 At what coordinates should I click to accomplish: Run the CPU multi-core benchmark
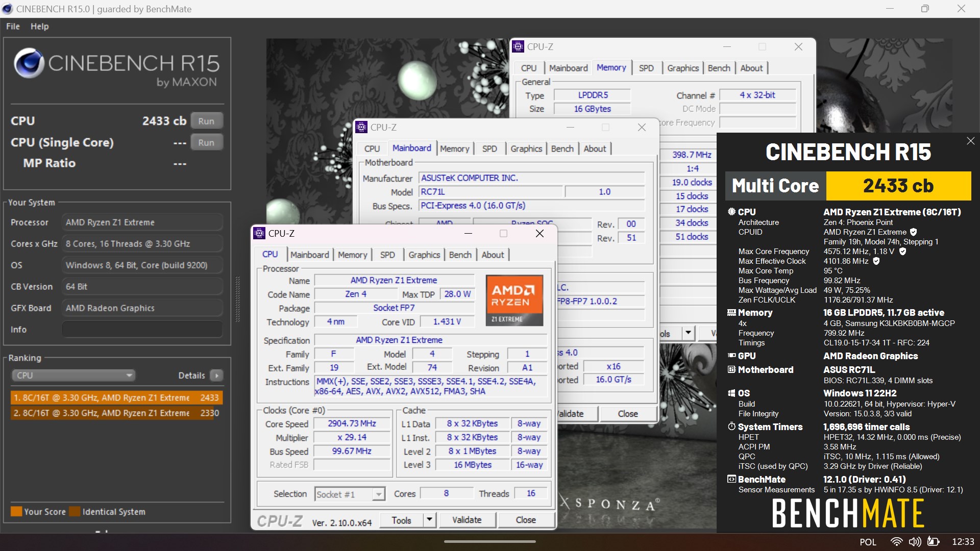click(x=206, y=121)
